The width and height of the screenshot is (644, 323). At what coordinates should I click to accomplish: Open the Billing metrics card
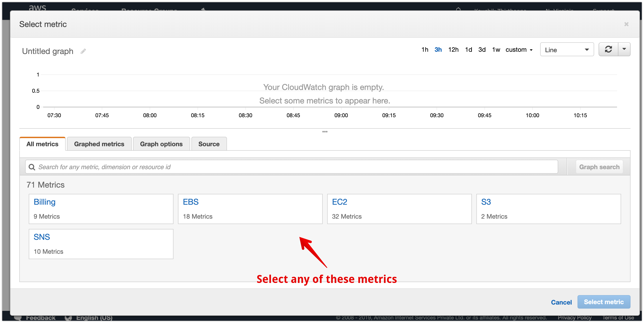point(44,202)
